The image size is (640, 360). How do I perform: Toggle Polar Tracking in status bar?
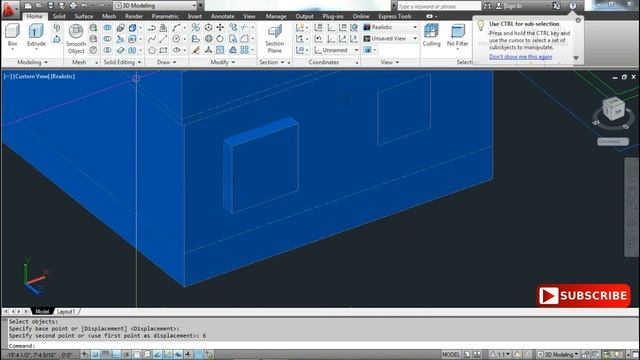tap(126, 355)
